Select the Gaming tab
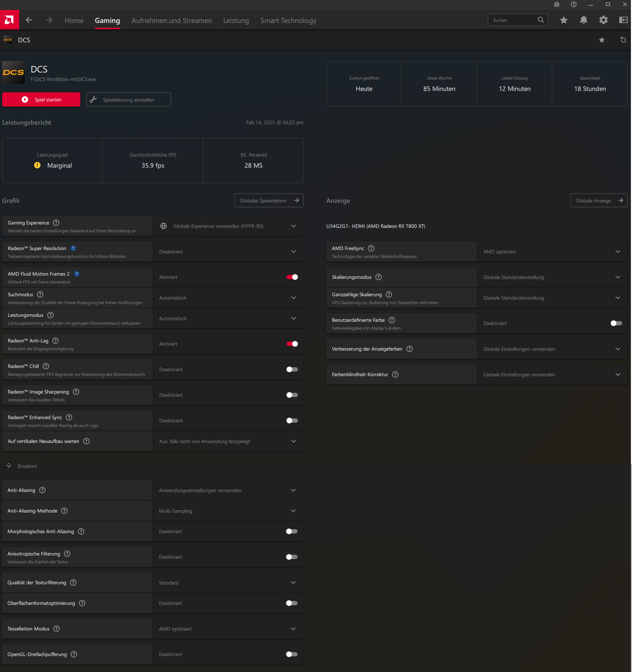 click(107, 20)
